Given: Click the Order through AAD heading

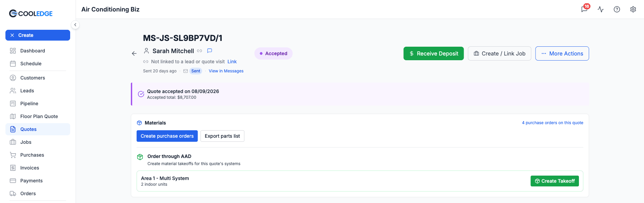Looking at the screenshot, I should tap(169, 156).
